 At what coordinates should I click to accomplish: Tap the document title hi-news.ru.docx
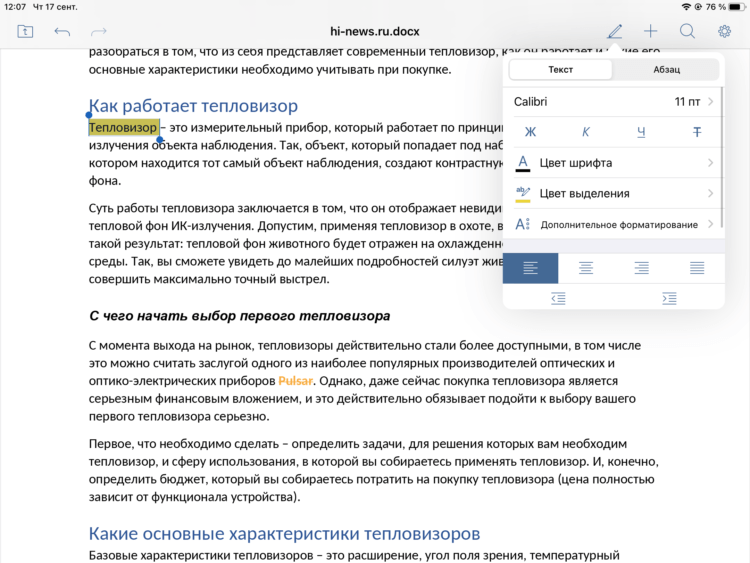pos(375,32)
